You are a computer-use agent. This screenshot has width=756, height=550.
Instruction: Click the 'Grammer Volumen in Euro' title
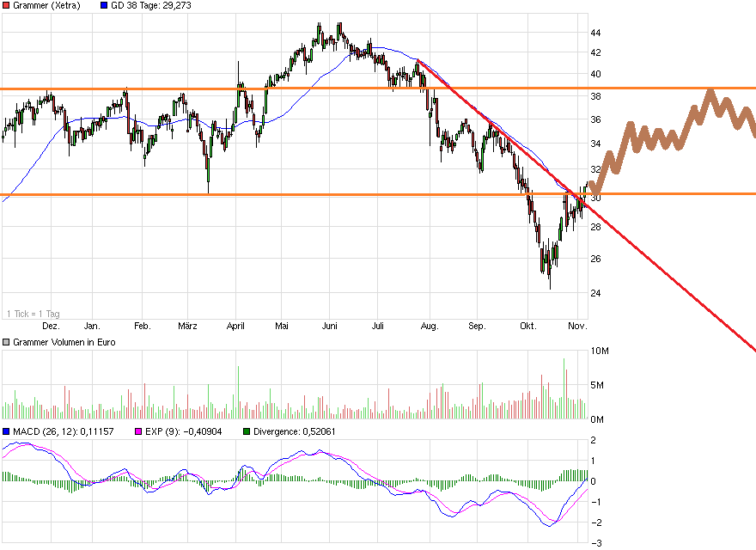(62, 342)
